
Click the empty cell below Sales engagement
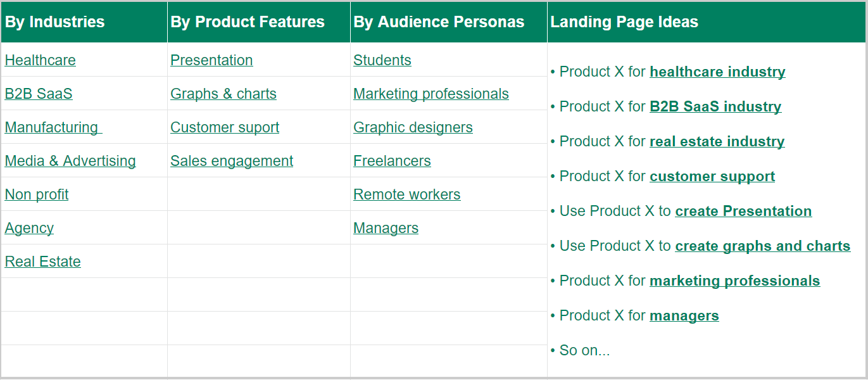pyautogui.click(x=258, y=194)
